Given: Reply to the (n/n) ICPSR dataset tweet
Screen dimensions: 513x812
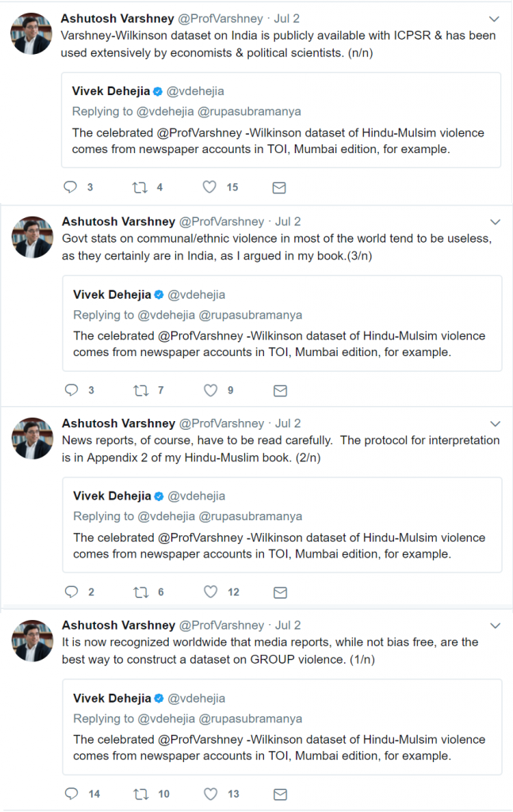Looking at the screenshot, I should click(71, 187).
